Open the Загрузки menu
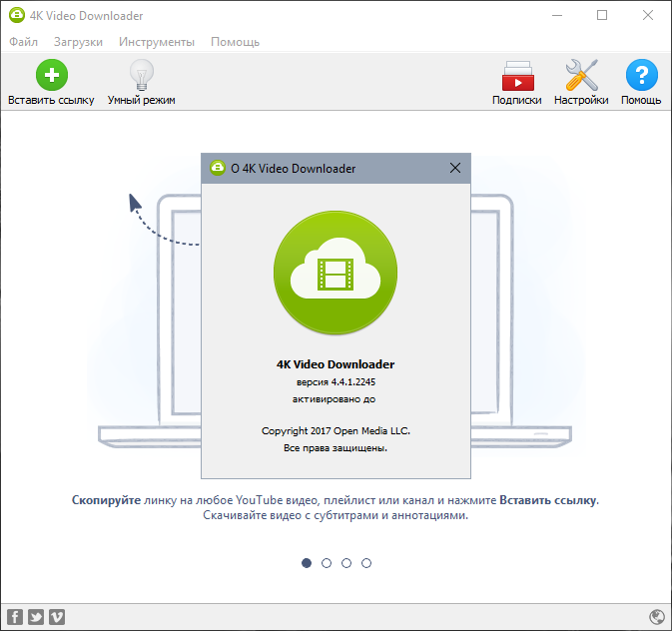The width and height of the screenshot is (672, 631). point(78,42)
